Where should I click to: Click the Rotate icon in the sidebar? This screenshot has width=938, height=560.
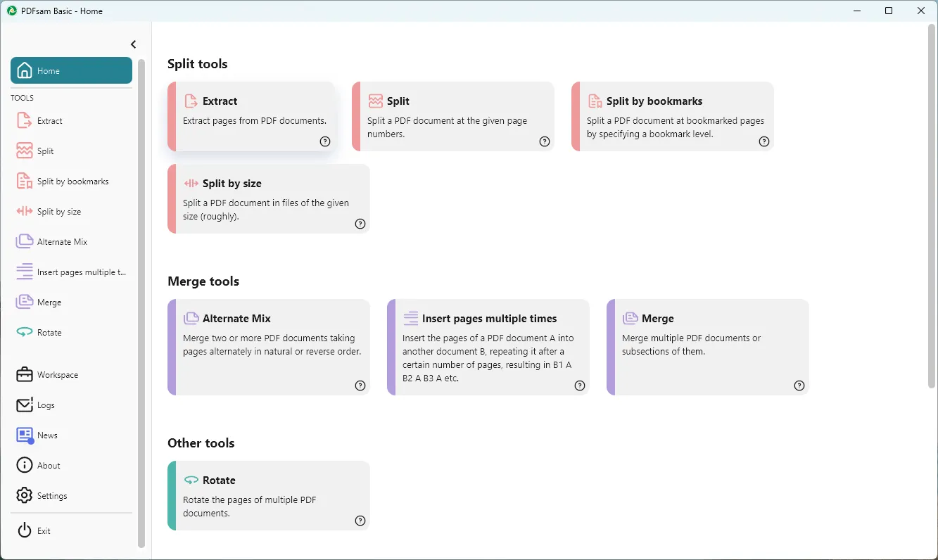pyautogui.click(x=25, y=333)
